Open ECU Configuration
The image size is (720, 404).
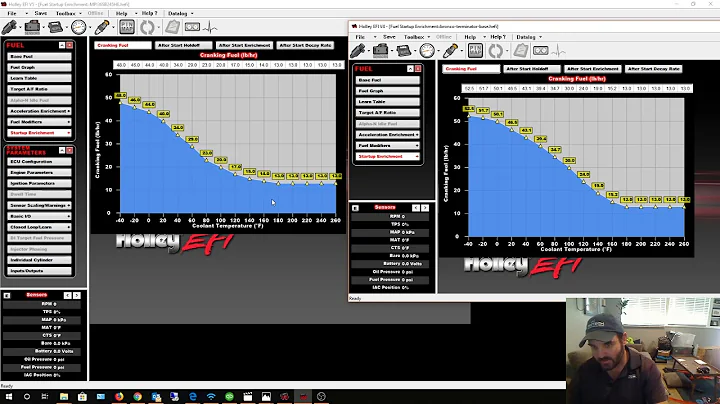39,162
